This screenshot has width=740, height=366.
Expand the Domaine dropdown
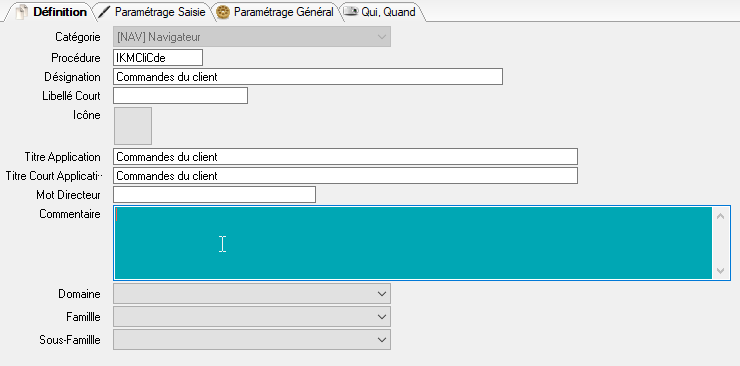252,293
